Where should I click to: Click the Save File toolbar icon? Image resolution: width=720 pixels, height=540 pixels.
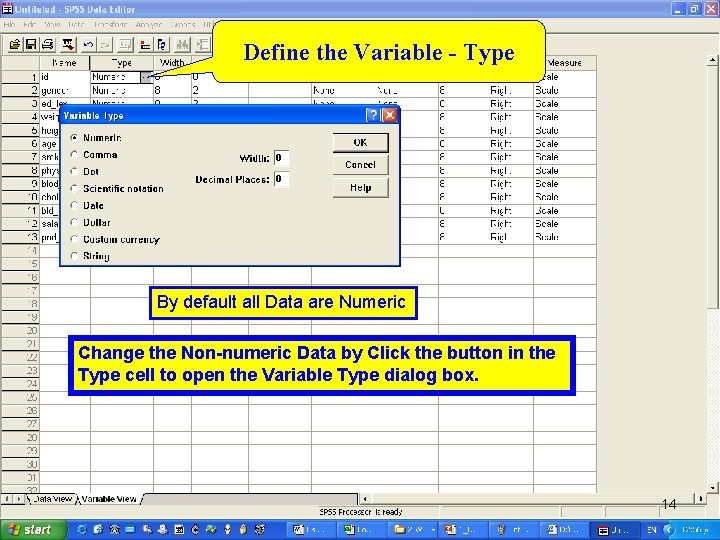(x=31, y=45)
